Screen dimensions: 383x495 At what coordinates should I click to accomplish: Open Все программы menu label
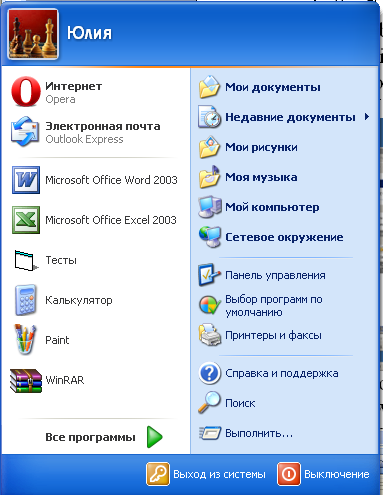click(90, 437)
